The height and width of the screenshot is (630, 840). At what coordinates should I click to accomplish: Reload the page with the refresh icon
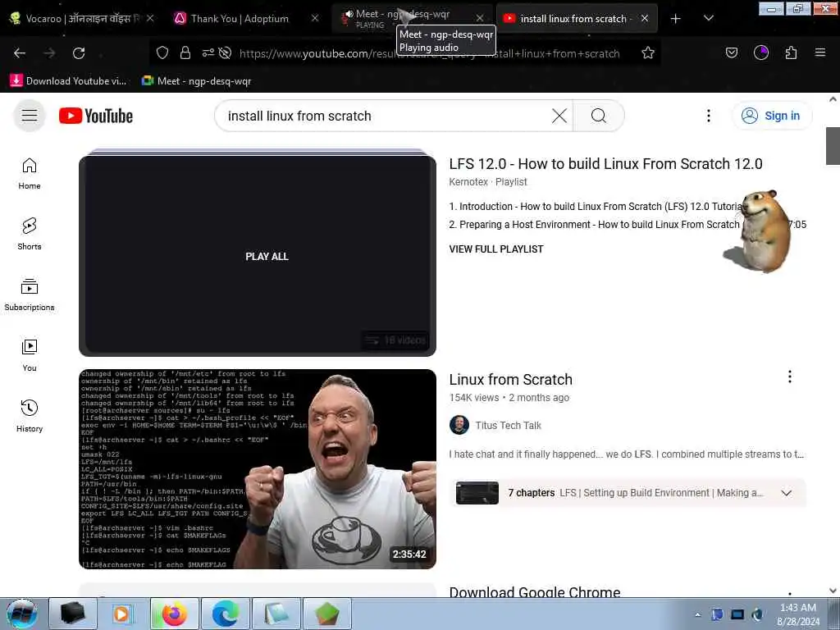pos(79,52)
